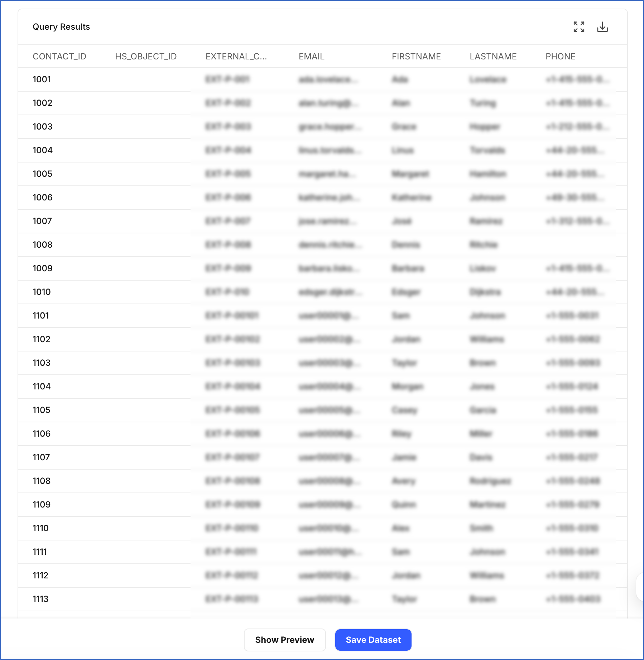Click the Save Dataset button
644x660 pixels.
(x=373, y=640)
